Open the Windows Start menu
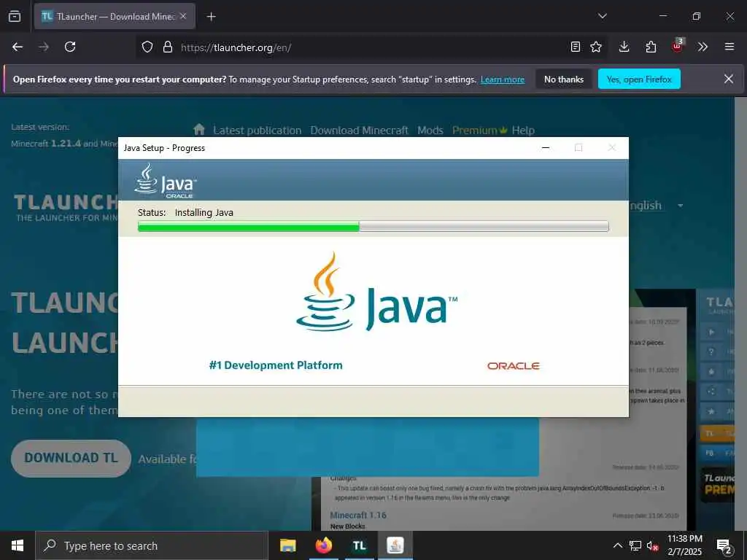 coord(18,545)
